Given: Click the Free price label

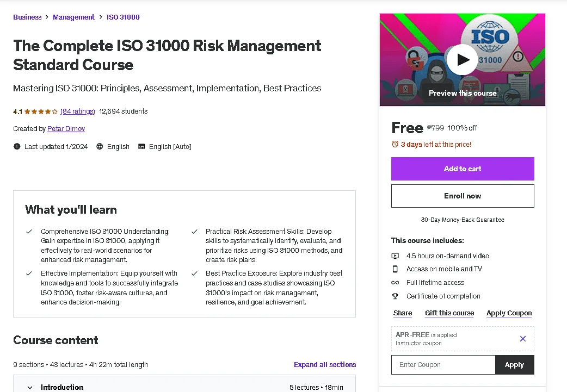Looking at the screenshot, I should tap(407, 128).
